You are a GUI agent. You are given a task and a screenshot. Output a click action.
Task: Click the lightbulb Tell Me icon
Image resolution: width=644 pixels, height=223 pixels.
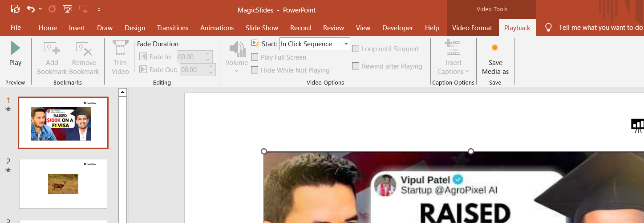pos(548,28)
